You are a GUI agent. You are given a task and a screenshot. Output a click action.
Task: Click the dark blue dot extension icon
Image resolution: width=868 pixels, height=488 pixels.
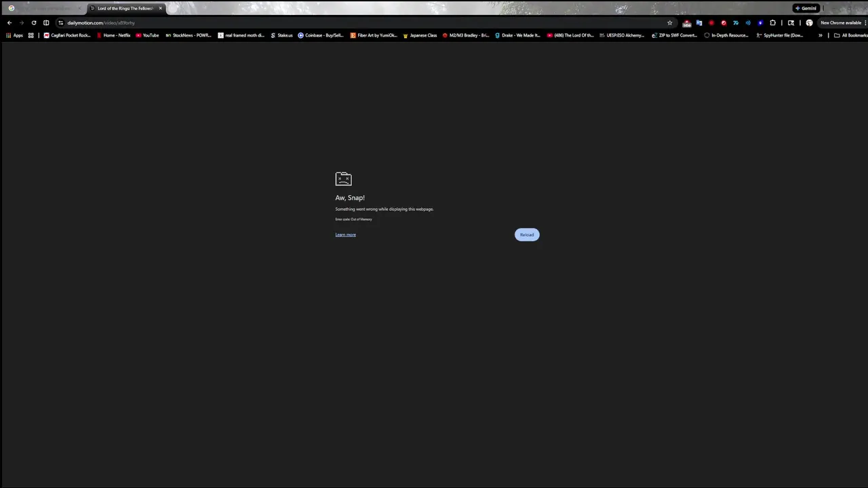click(x=760, y=22)
